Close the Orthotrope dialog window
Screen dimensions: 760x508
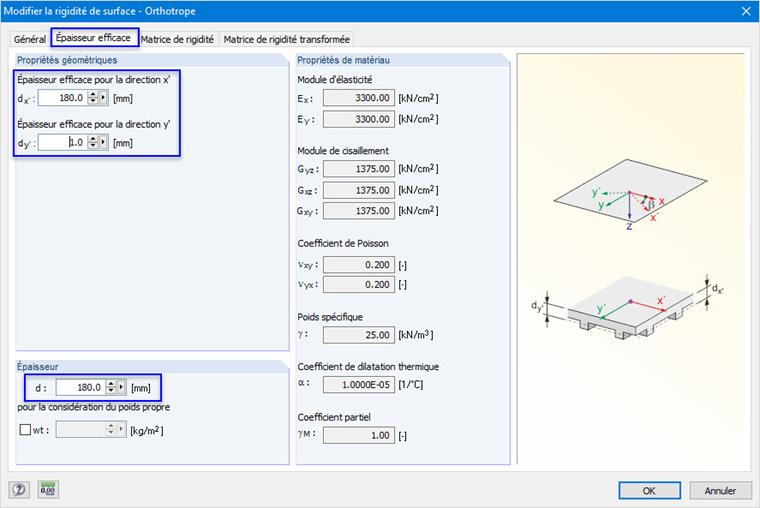tap(746, 11)
